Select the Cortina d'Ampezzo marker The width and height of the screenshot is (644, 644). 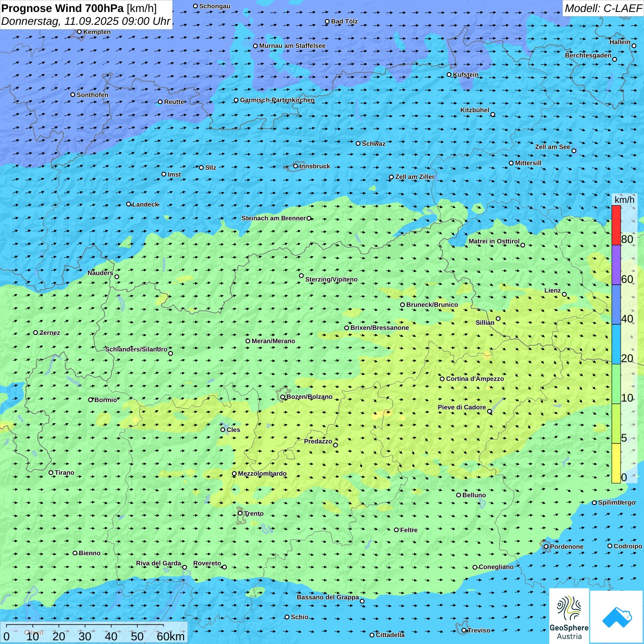point(442,379)
